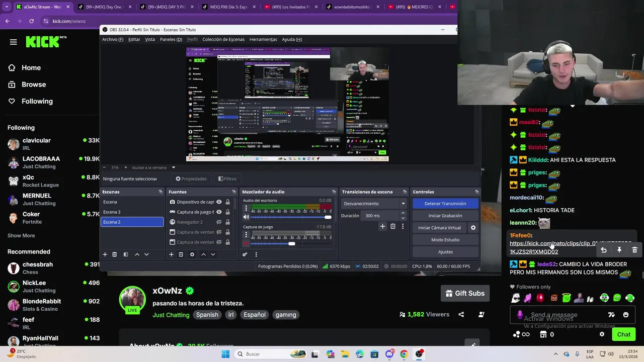Remove source with trash icon in Fuentes toolbar
Screen dimensions: 644x362
[x=181, y=254]
